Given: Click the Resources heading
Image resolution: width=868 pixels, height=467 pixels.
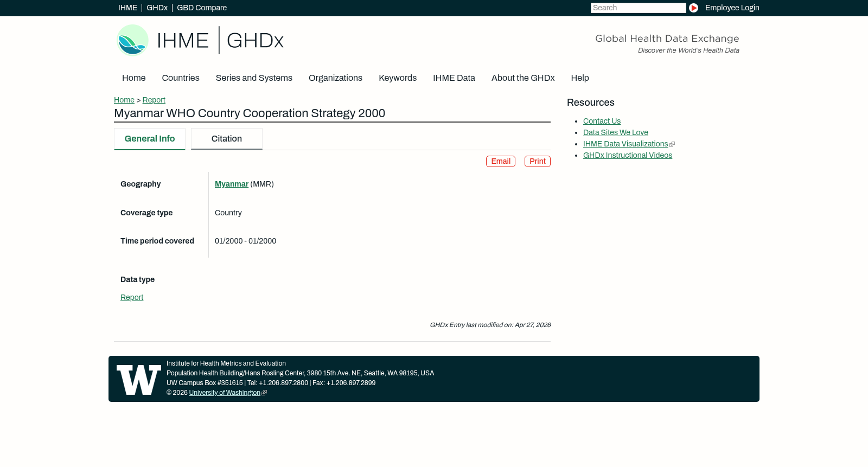Looking at the screenshot, I should coord(591,103).
